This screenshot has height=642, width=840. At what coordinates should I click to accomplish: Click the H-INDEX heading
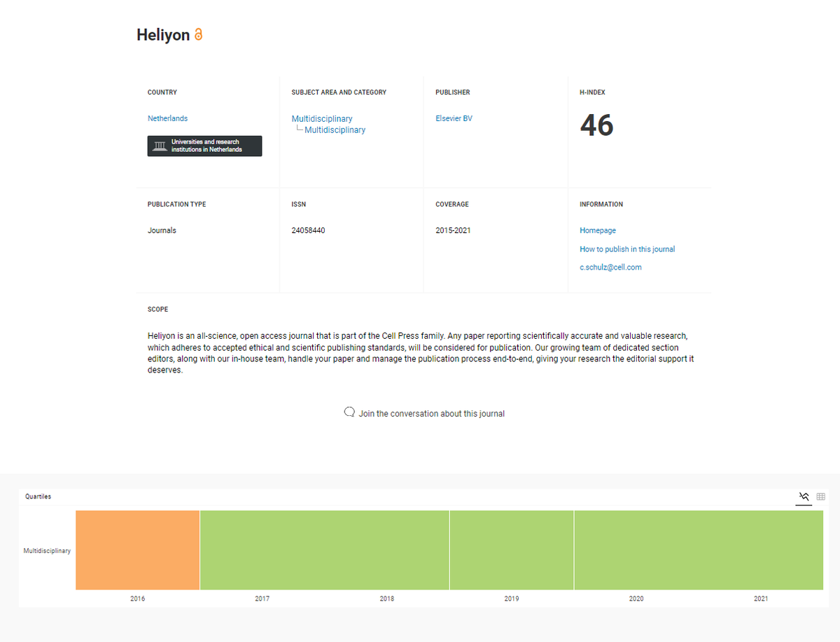pyautogui.click(x=592, y=92)
